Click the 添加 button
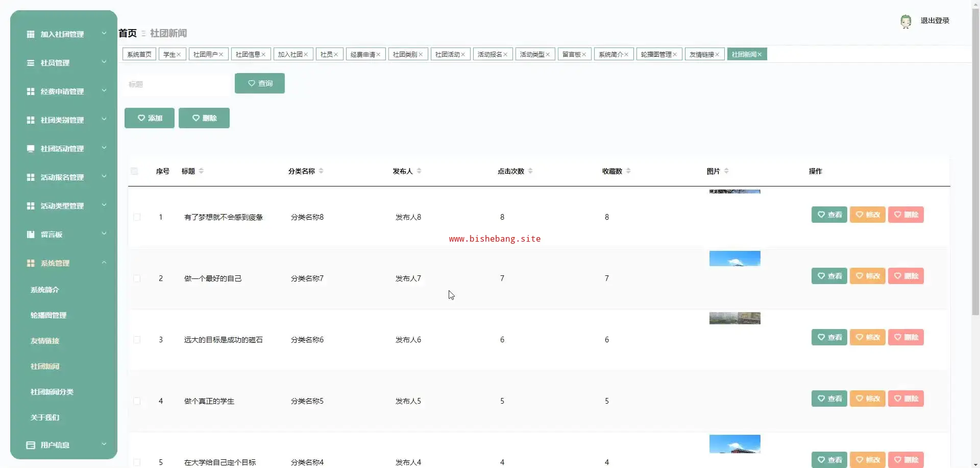 (x=150, y=118)
